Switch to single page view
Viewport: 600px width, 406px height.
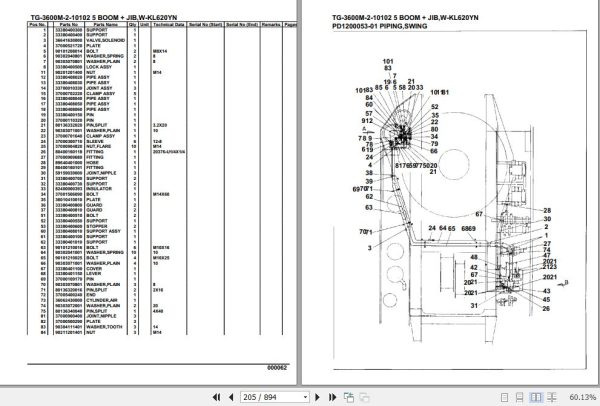pos(504,398)
